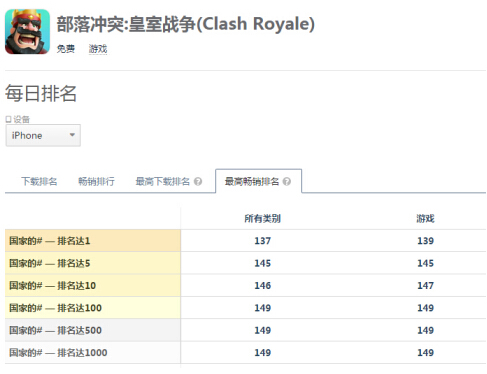This screenshot has width=487, height=374.
Task: Select the 国家的# — 排名达1000 row label
Action: (58, 353)
